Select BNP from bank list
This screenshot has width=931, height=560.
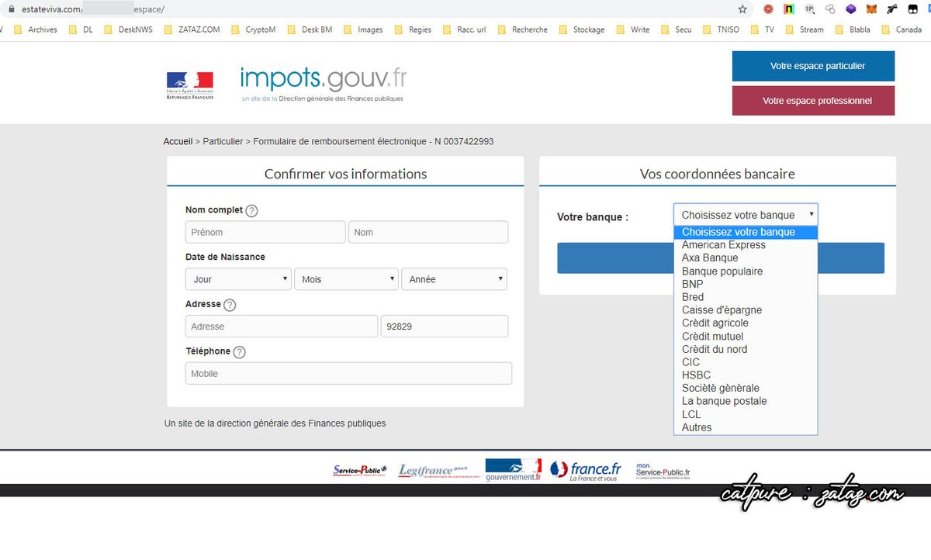click(746, 284)
